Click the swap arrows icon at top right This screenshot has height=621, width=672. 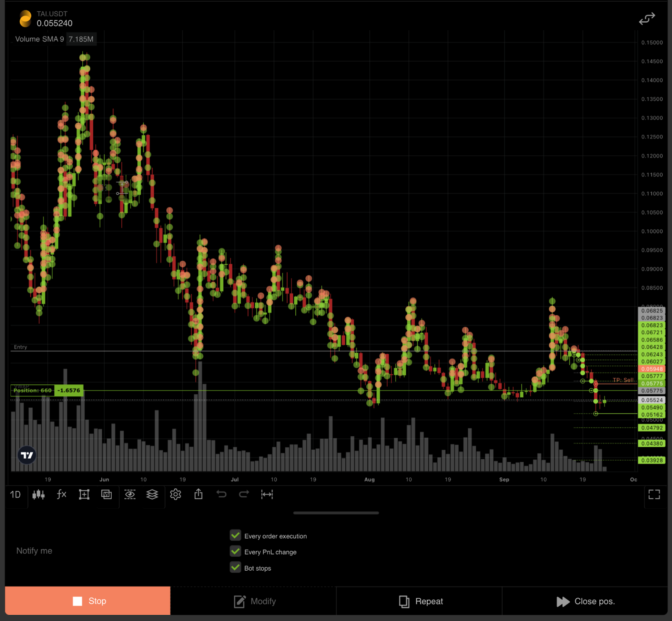pyautogui.click(x=647, y=19)
